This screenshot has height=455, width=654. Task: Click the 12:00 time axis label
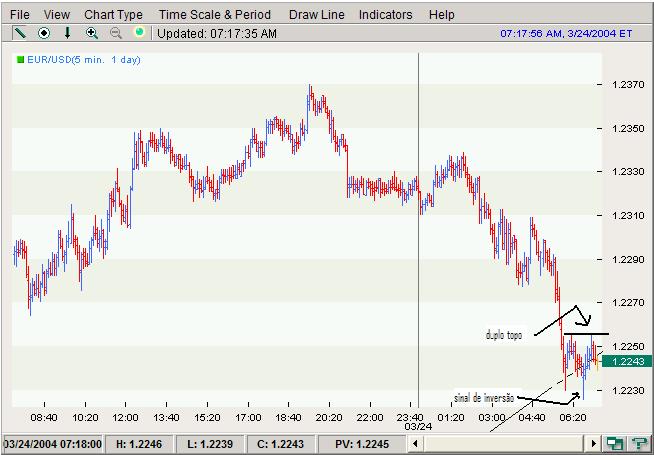126,417
